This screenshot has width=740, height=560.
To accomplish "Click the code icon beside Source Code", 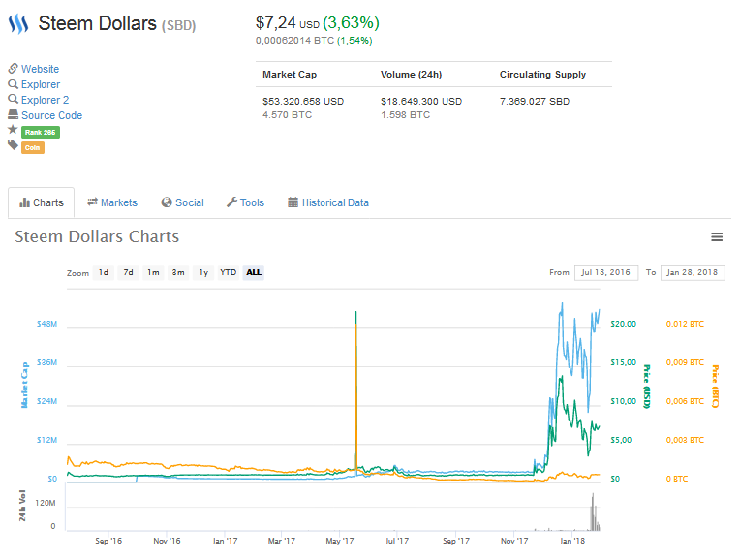I will (14, 114).
